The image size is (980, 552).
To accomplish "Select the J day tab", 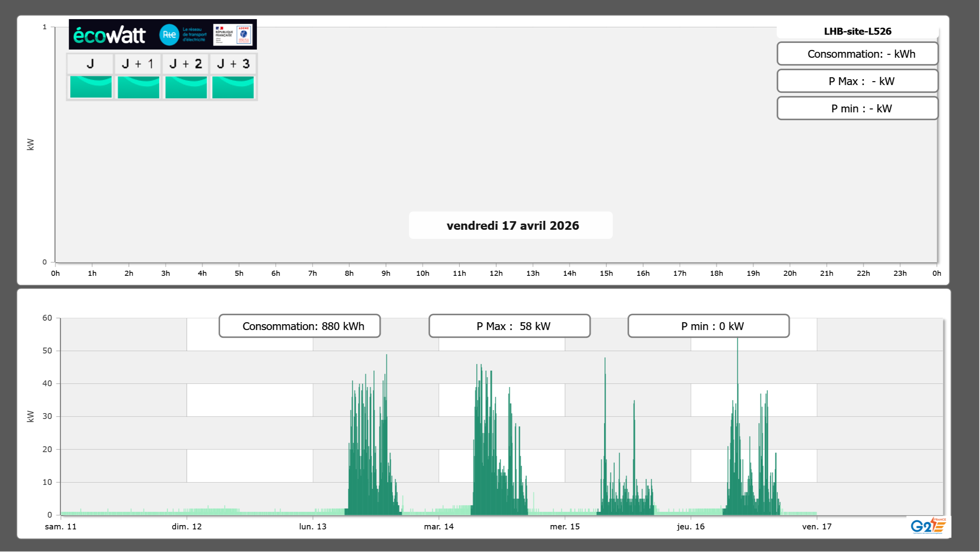I will (x=90, y=64).
